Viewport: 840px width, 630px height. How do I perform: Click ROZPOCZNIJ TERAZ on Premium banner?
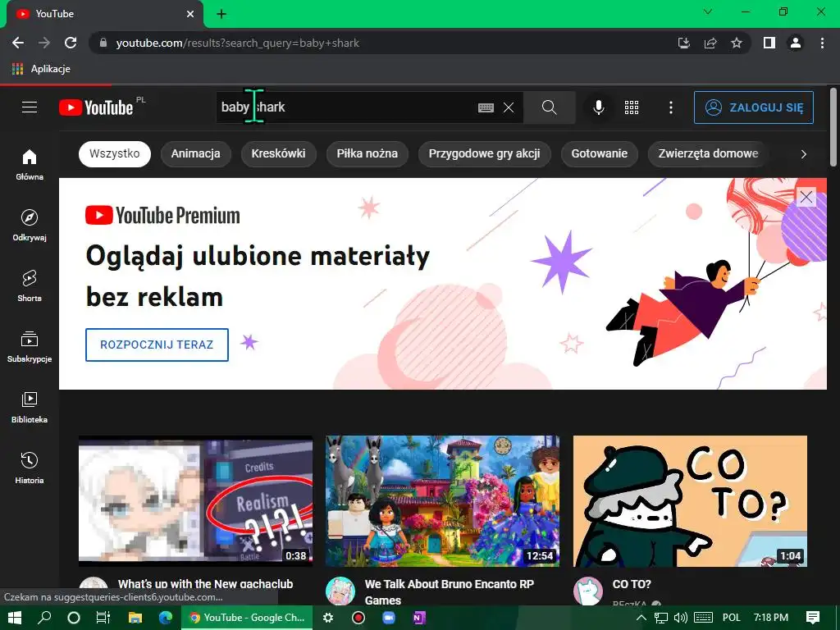click(157, 345)
